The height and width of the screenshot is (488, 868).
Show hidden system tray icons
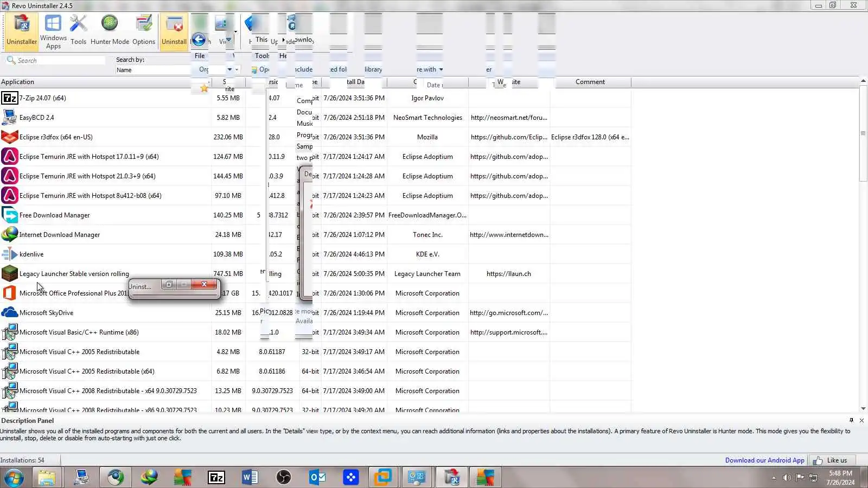coord(774,478)
